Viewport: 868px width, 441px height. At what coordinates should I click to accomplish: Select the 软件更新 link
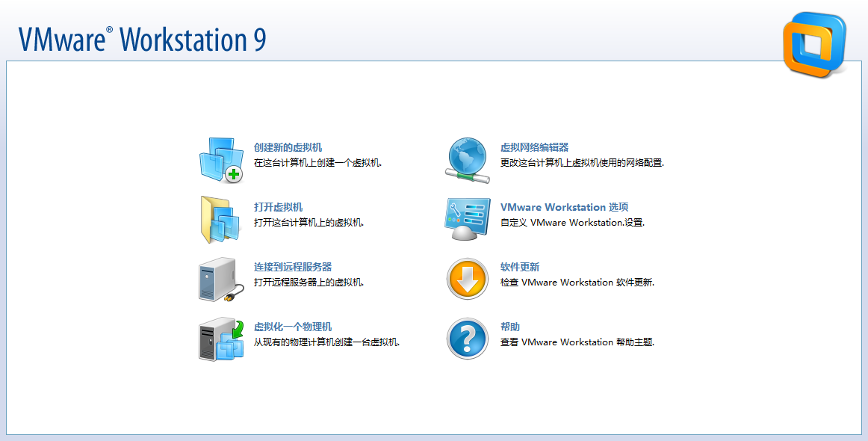pos(520,267)
